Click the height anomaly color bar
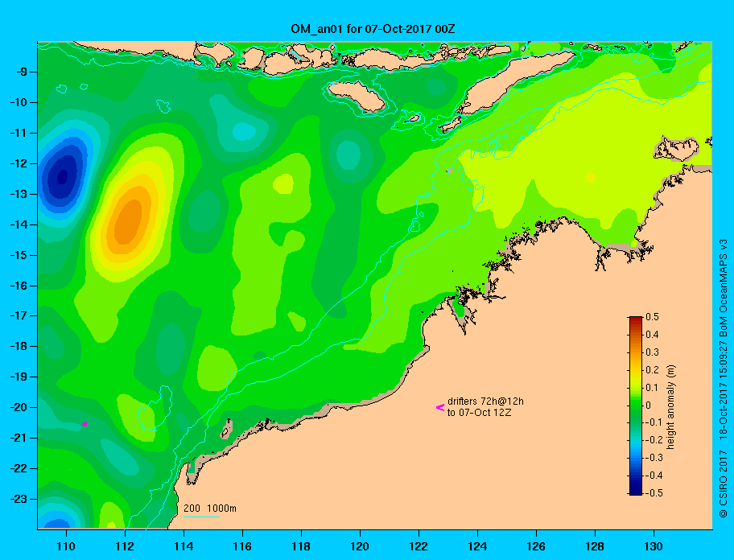The height and width of the screenshot is (560, 734). point(636,406)
